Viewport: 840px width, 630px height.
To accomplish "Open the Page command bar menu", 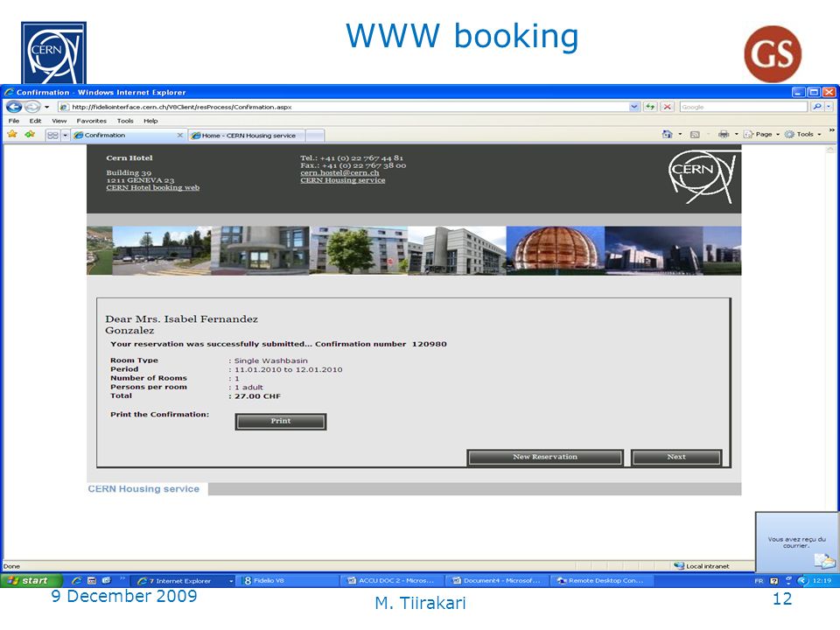I will coord(762,135).
